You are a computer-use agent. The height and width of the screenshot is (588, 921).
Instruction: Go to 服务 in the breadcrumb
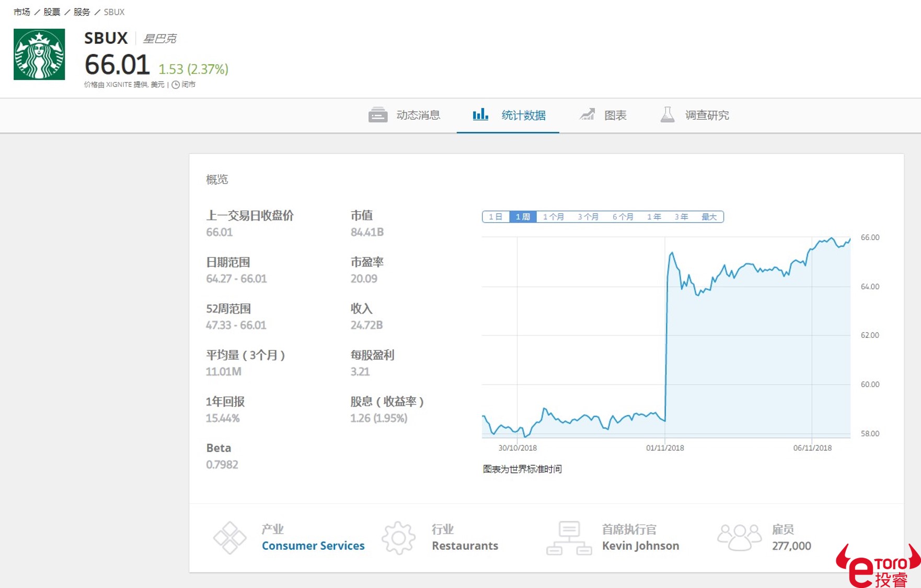click(82, 12)
